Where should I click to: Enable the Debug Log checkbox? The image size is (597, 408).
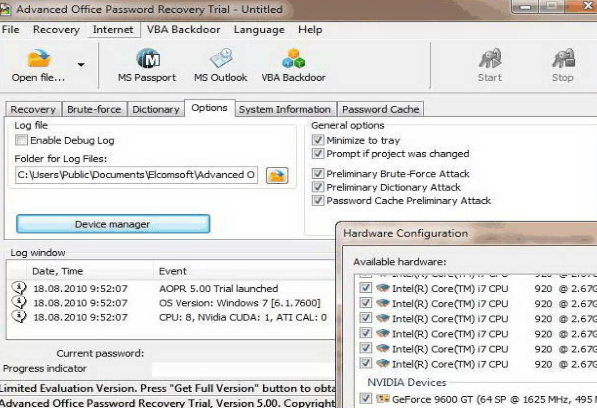[x=21, y=140]
